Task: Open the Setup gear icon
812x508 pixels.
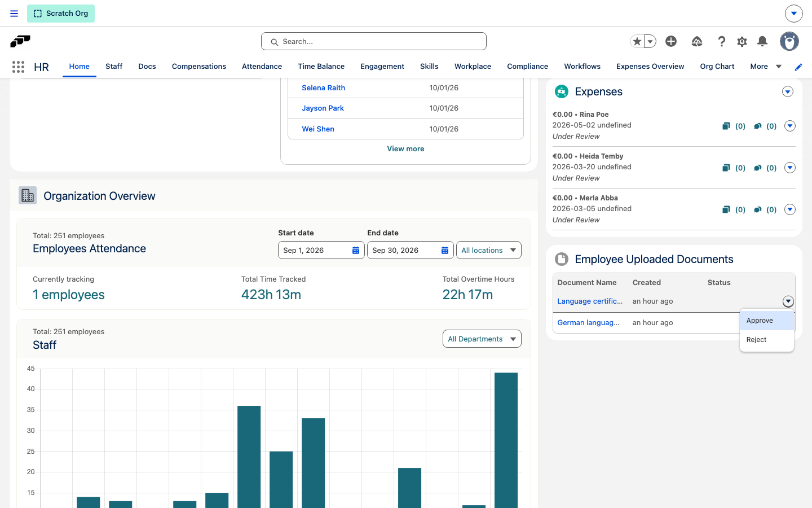Action: tap(742, 41)
